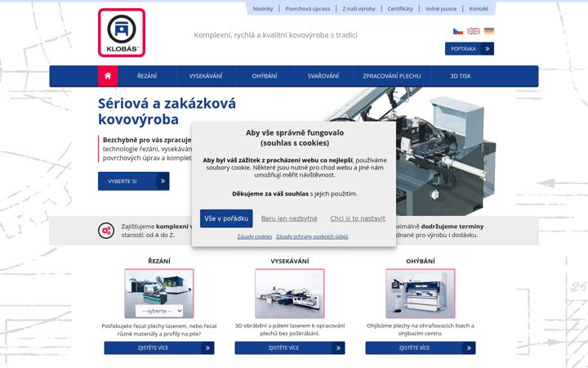This screenshot has width=588, height=368.
Task: Select the 3D TISK menu item
Action: (461, 76)
